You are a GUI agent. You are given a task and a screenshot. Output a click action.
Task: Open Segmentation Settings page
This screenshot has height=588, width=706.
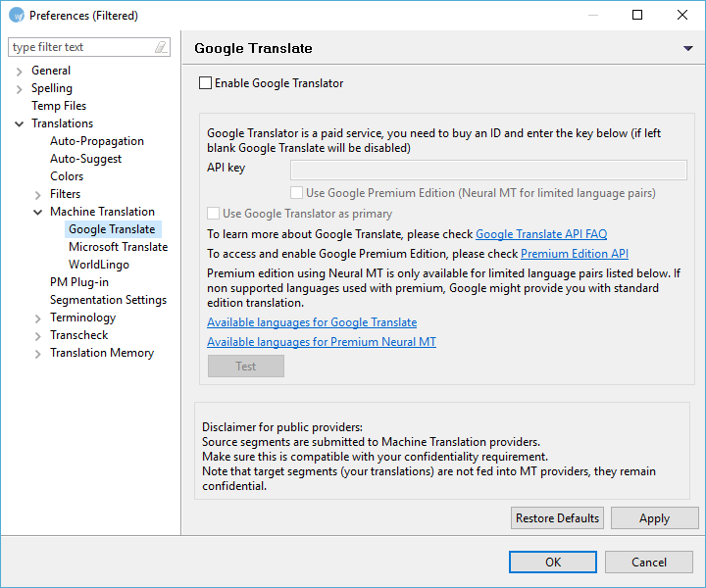click(x=108, y=300)
